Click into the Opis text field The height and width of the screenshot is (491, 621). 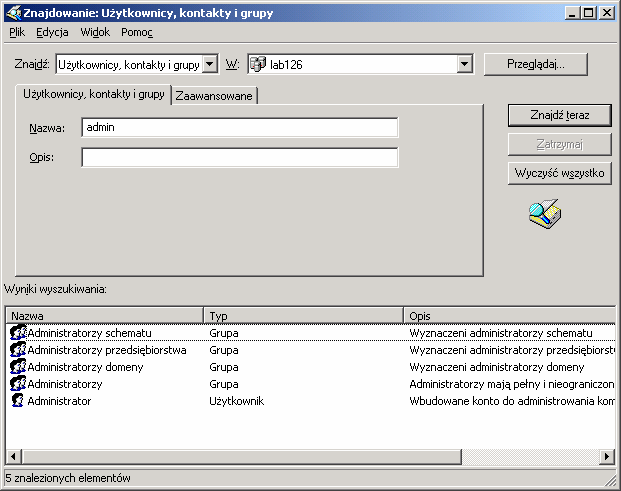[x=240, y=158]
